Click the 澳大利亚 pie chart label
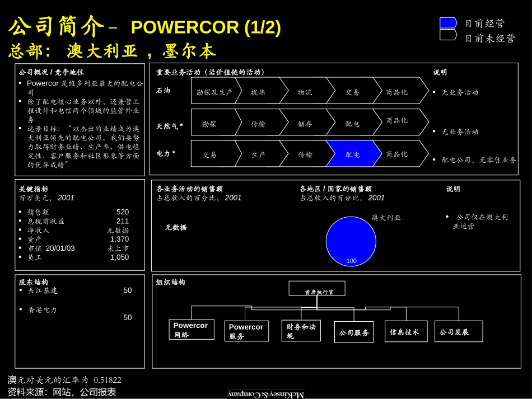The image size is (532, 399). pos(386,217)
